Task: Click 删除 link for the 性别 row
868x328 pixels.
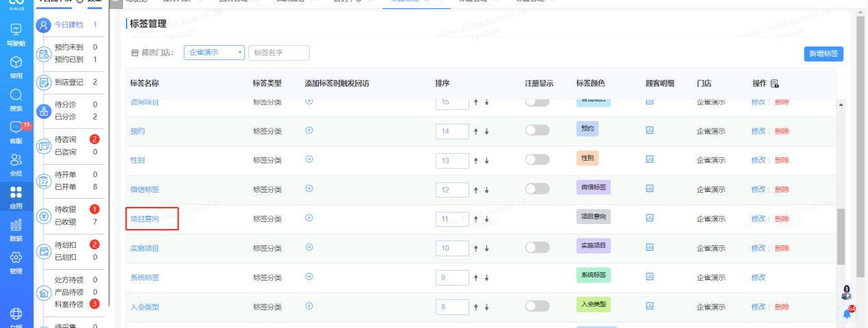Action: pos(782,160)
